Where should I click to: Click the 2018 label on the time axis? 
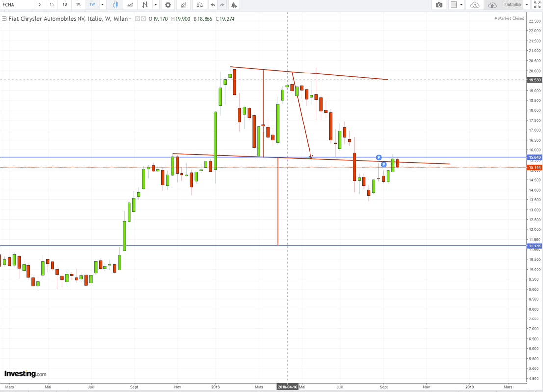(215, 387)
